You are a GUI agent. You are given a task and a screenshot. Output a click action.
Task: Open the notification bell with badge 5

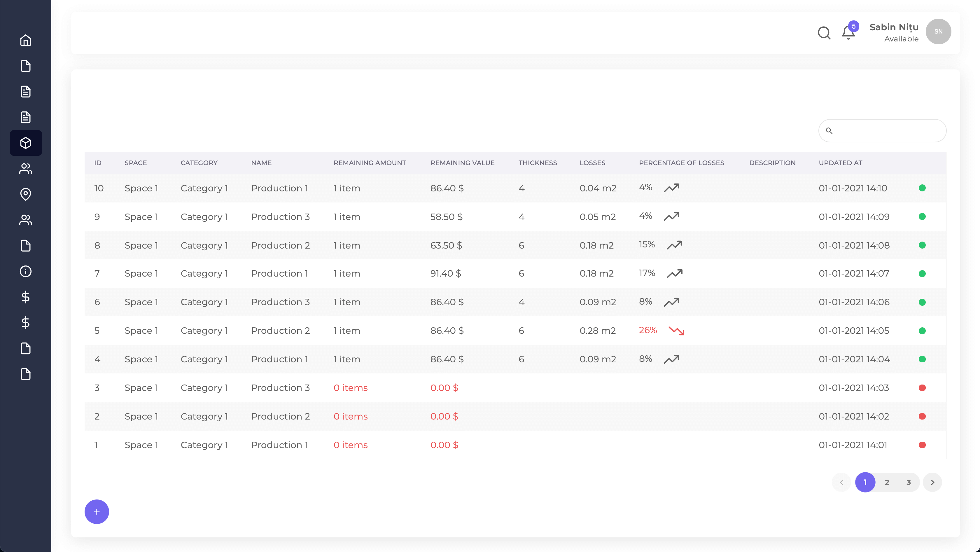point(848,33)
